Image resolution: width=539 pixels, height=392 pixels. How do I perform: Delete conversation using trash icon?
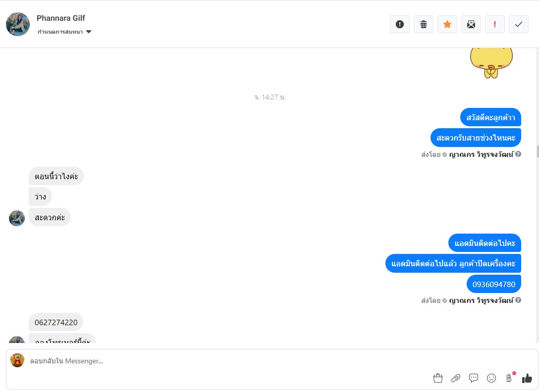[x=424, y=24]
